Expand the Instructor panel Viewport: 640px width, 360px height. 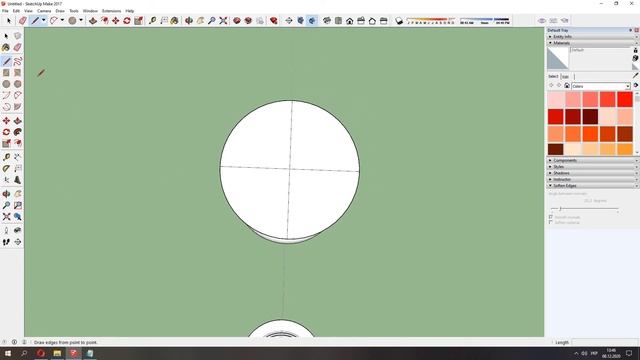(x=593, y=179)
